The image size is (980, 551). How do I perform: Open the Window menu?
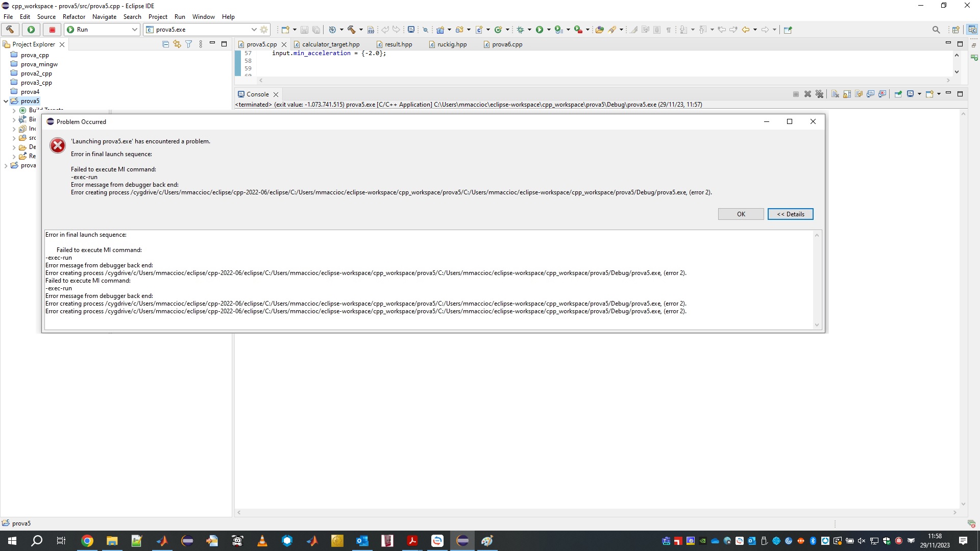(203, 17)
